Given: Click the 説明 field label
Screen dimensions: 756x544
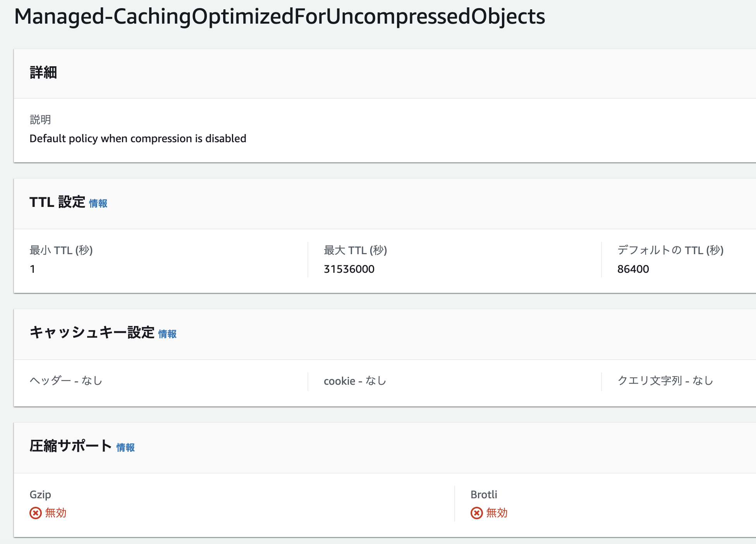Looking at the screenshot, I should coord(40,120).
